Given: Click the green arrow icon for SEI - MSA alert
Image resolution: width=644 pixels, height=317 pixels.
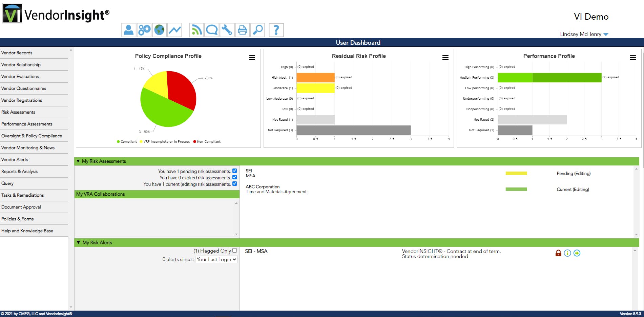Looking at the screenshot, I should (577, 253).
